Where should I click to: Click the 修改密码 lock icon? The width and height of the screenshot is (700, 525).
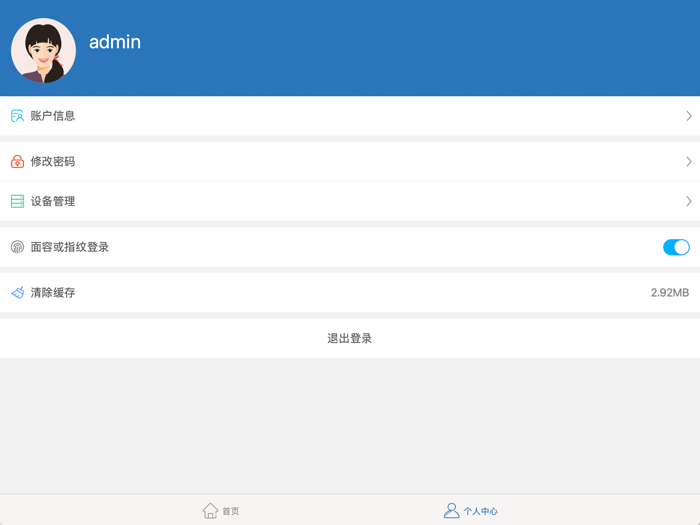(x=17, y=162)
